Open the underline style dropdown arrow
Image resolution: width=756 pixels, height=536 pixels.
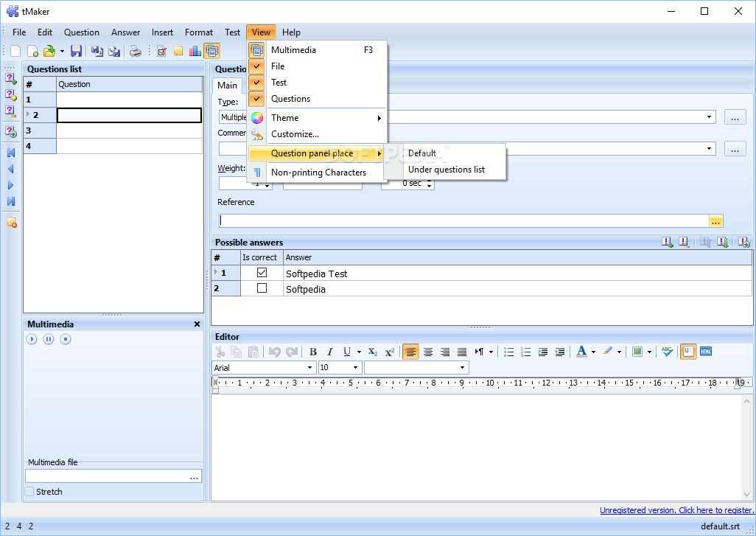pyautogui.click(x=359, y=352)
